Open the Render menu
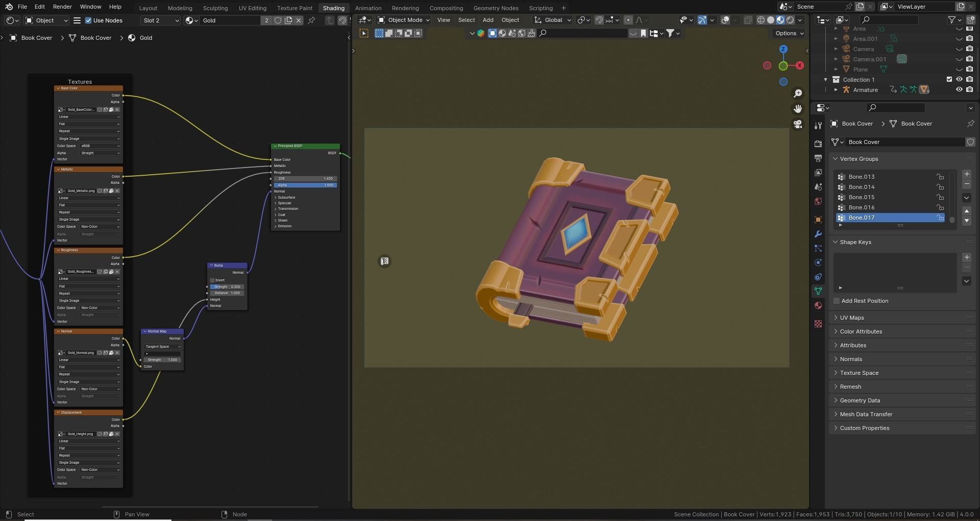The height and width of the screenshot is (521, 980). (x=62, y=7)
